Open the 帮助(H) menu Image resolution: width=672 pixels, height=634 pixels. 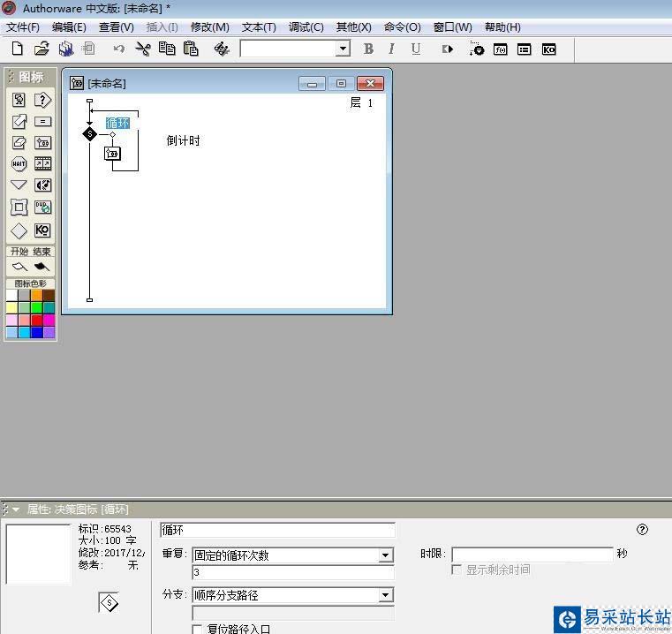[x=502, y=27]
